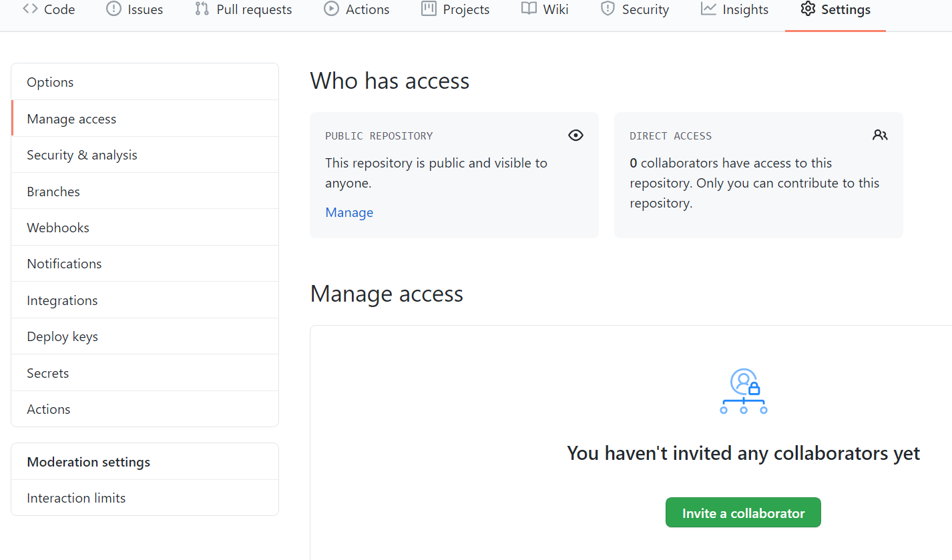952x560 pixels.
Task: Go to the Insights tab
Action: tap(734, 9)
